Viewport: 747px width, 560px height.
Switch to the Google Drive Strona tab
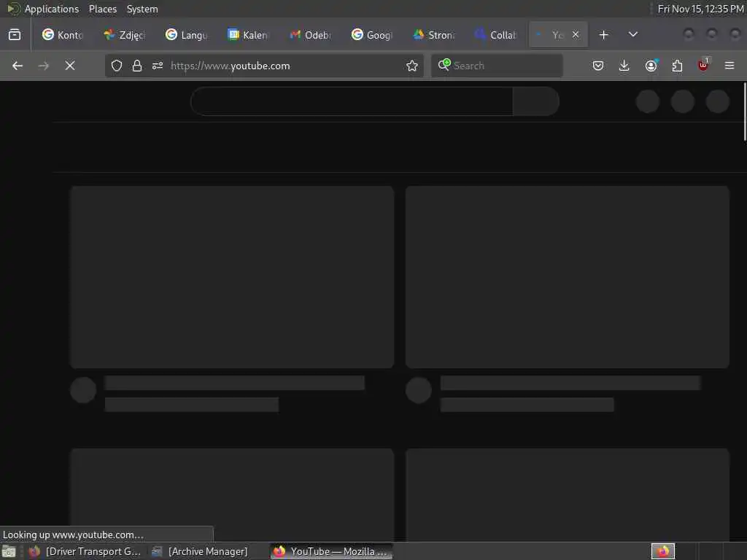click(435, 35)
